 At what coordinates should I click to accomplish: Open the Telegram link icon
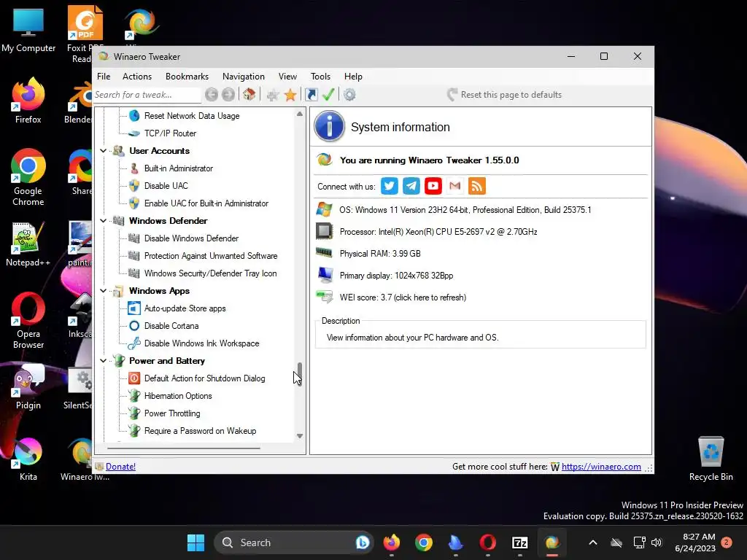click(x=411, y=186)
